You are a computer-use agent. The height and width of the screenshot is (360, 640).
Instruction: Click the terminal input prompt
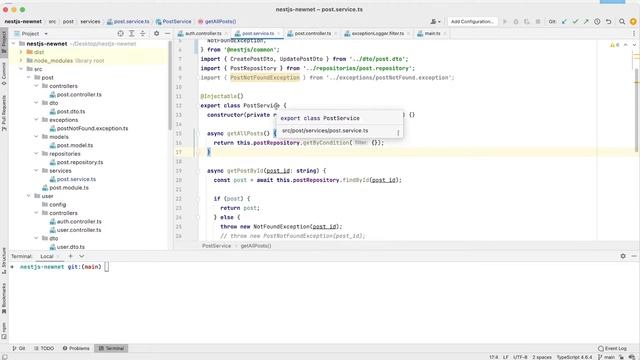107,267
